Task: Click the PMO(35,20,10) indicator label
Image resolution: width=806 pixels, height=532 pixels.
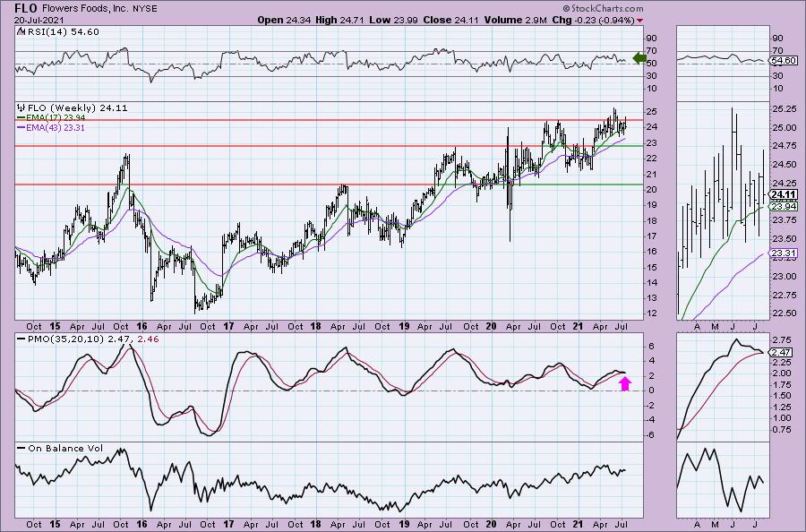Action: point(66,339)
